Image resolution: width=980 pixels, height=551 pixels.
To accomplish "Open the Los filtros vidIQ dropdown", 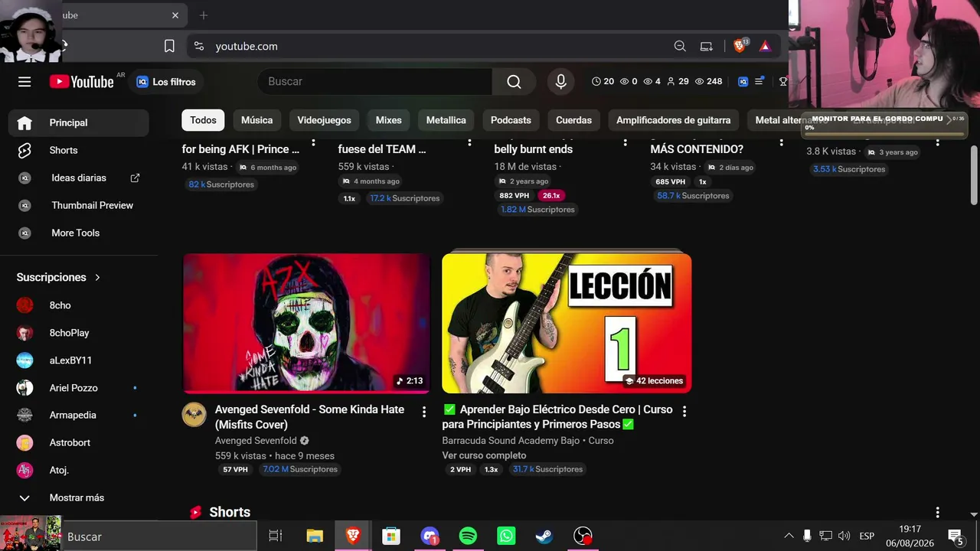I will 166,82.
